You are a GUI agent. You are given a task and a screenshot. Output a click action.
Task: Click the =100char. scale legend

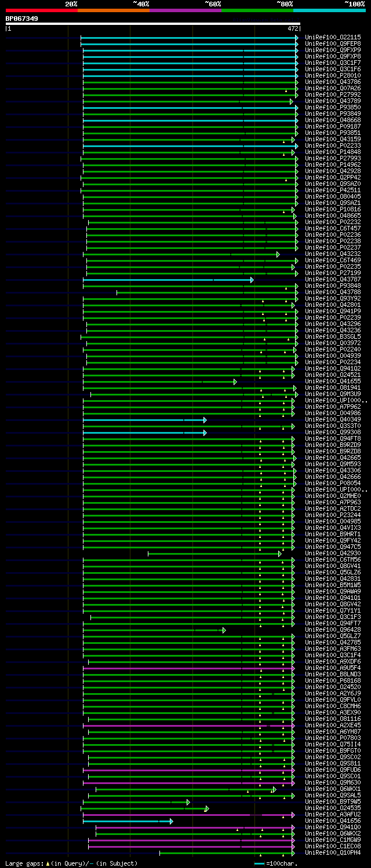pos(276,863)
